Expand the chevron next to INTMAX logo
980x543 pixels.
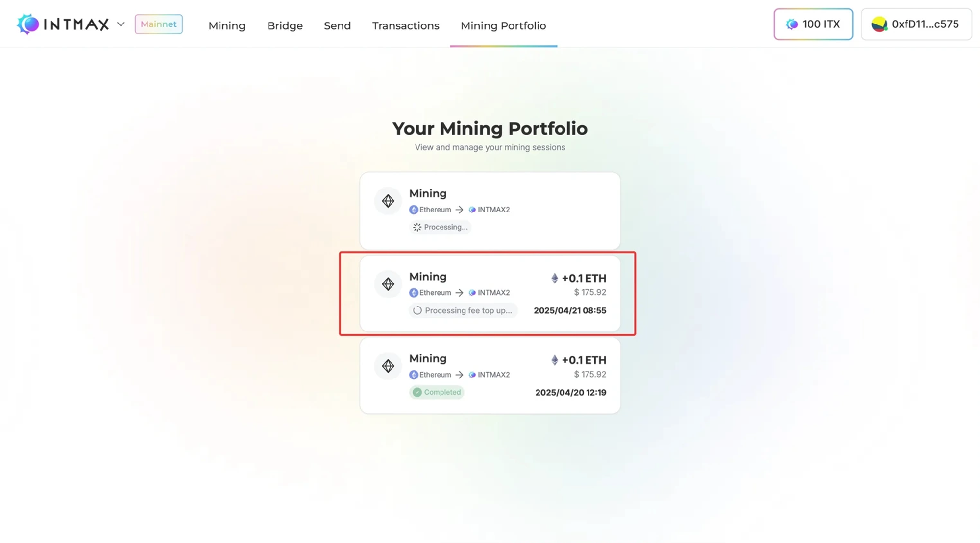(x=121, y=24)
